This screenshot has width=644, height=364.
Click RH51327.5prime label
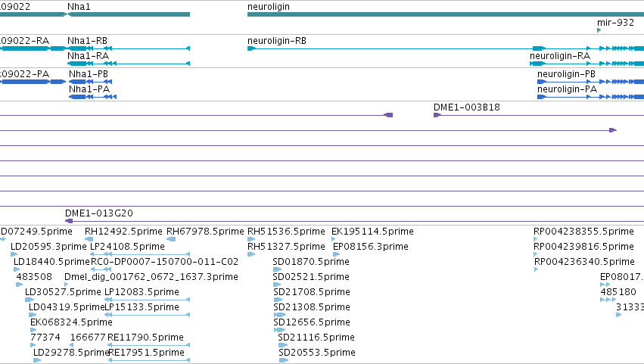coord(286,247)
